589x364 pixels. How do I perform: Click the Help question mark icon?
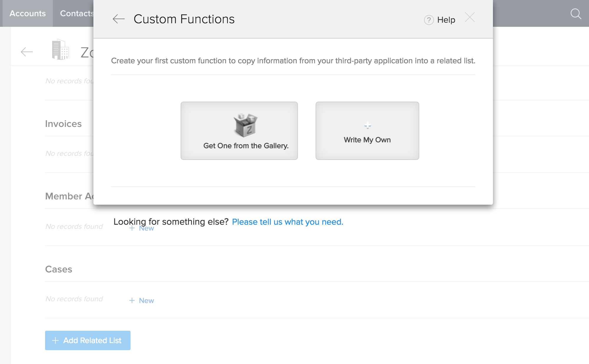pos(429,20)
